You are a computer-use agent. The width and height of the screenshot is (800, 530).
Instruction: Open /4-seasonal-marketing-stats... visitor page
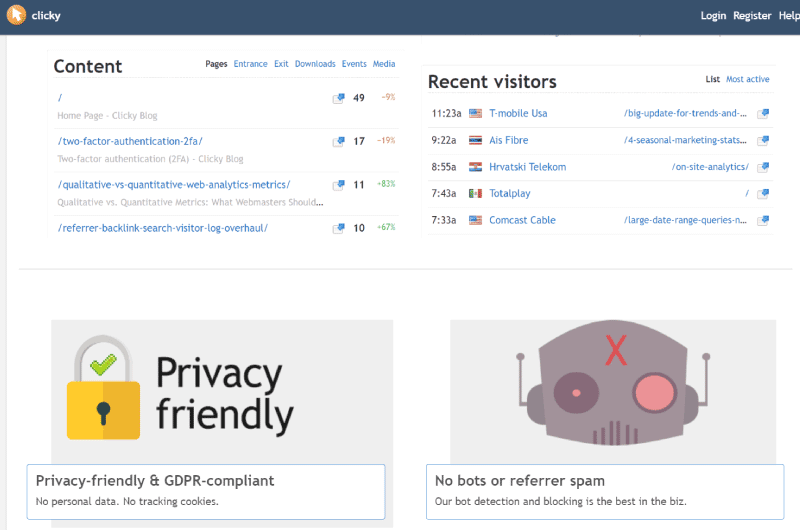685,140
